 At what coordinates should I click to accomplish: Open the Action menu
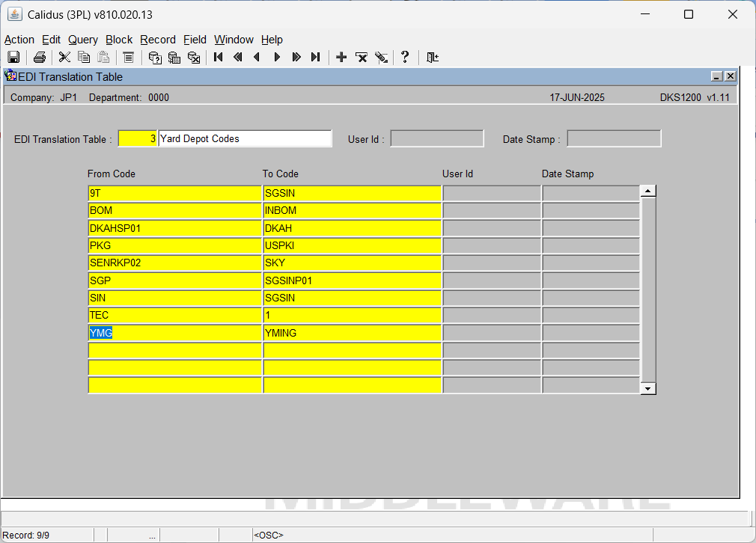pyautogui.click(x=19, y=40)
